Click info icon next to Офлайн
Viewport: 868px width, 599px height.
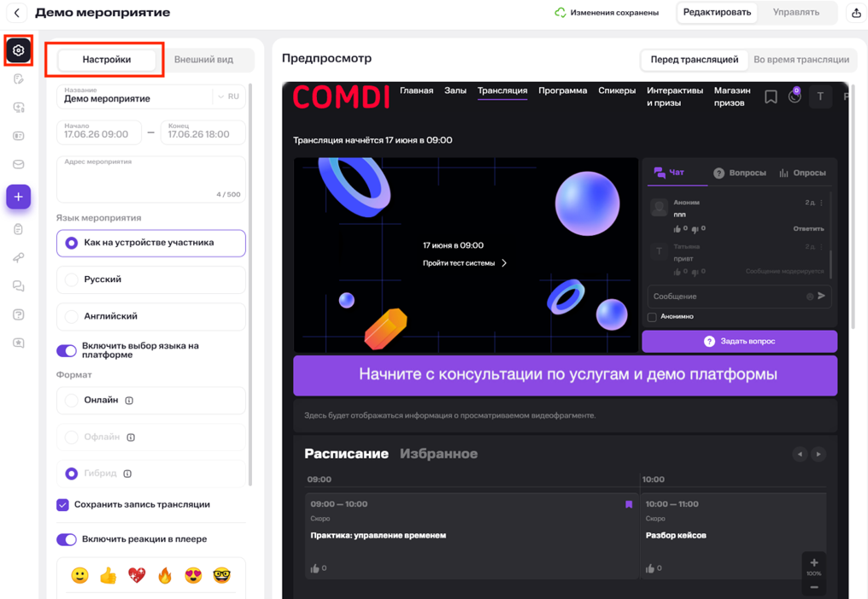pos(131,438)
